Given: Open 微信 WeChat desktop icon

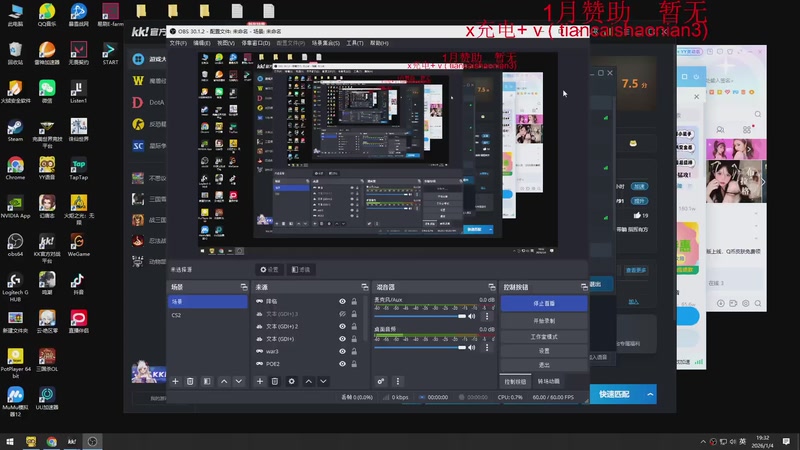Looking at the screenshot, I should pyautogui.click(x=47, y=92).
